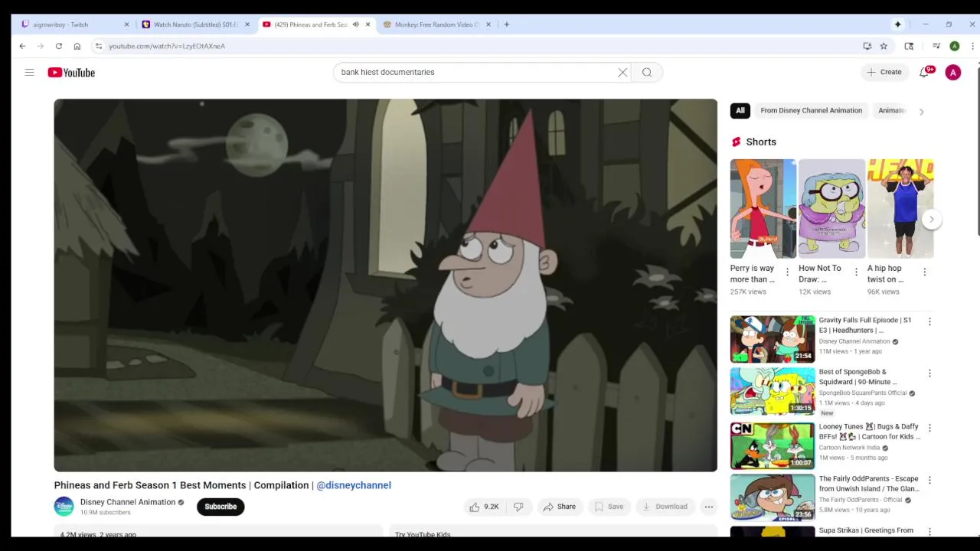The image size is (980, 551).
Task: Open Best of SpongeBob & Squidward thumbnail
Action: (773, 390)
